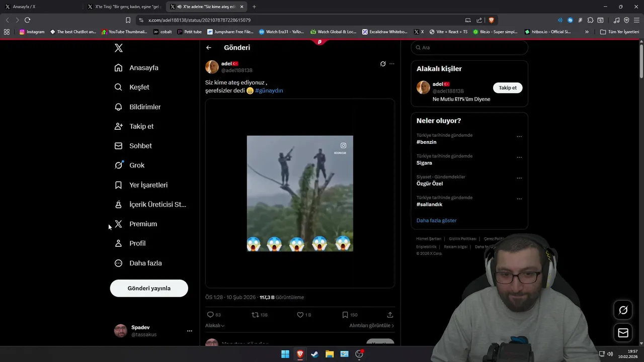Click the Grok icon on adel's post
The height and width of the screenshot is (362, 644).
(x=383, y=64)
